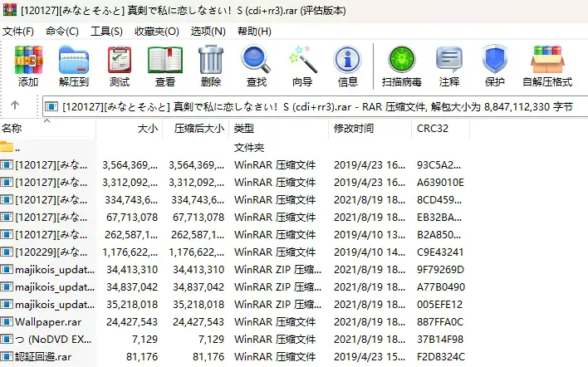588x367 pixels.
Task: Click archive icon of [120229] file
Action: tap(7, 252)
